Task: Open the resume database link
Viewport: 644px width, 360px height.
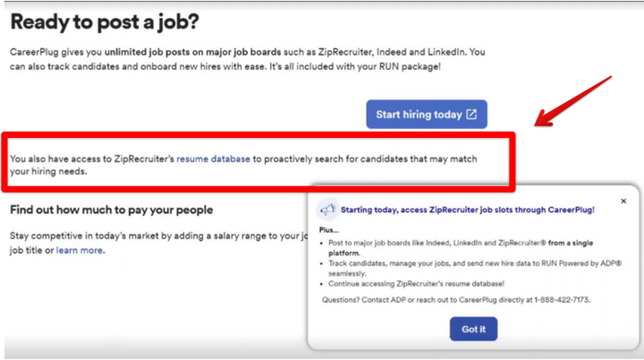Action: pyautogui.click(x=213, y=159)
